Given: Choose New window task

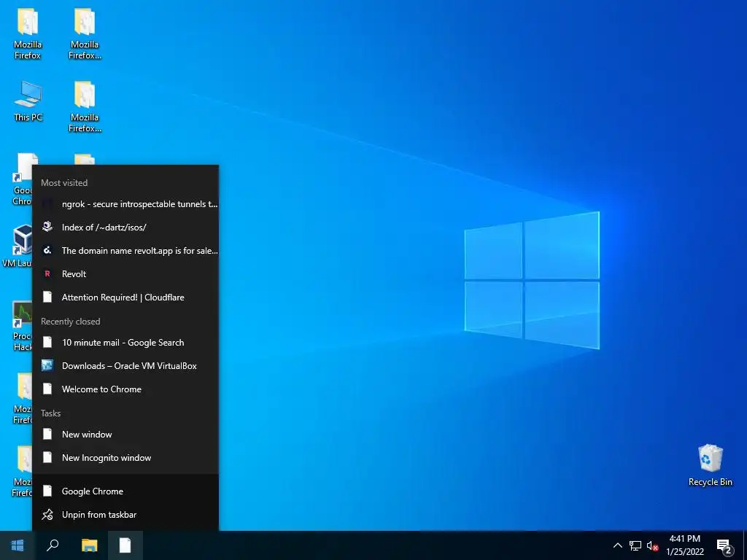Looking at the screenshot, I should pos(125,435).
